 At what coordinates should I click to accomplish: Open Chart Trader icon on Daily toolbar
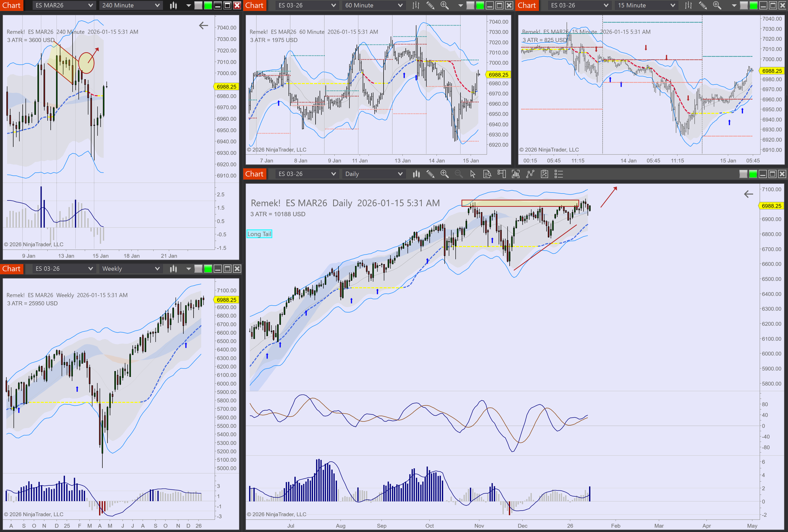point(501,174)
